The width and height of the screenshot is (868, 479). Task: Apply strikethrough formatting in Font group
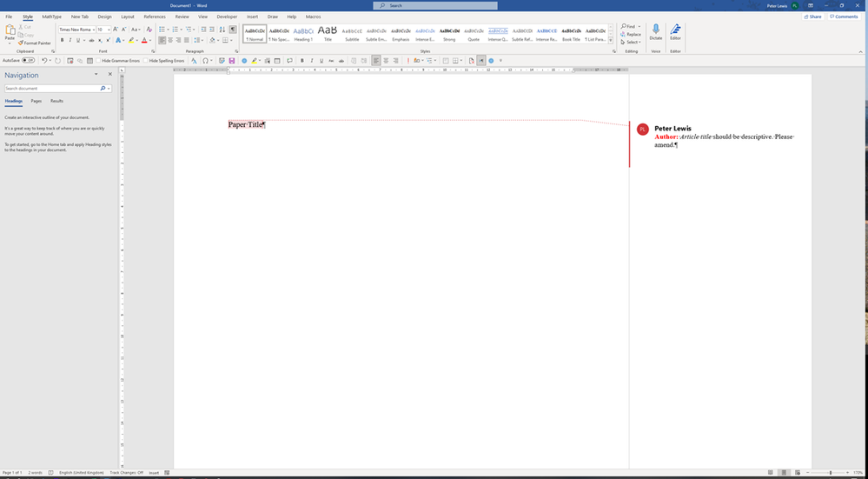coord(91,40)
